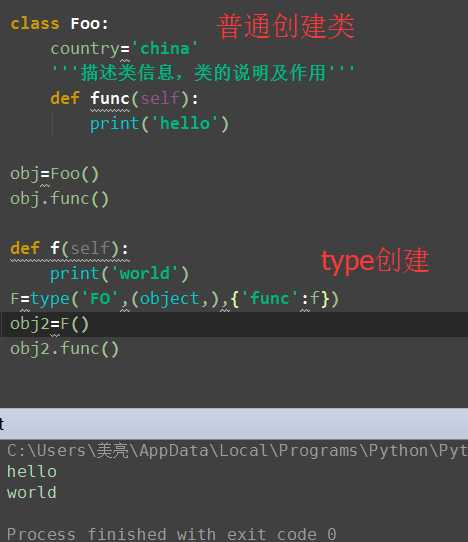
Task: Click the print('world') statement
Action: point(120,274)
